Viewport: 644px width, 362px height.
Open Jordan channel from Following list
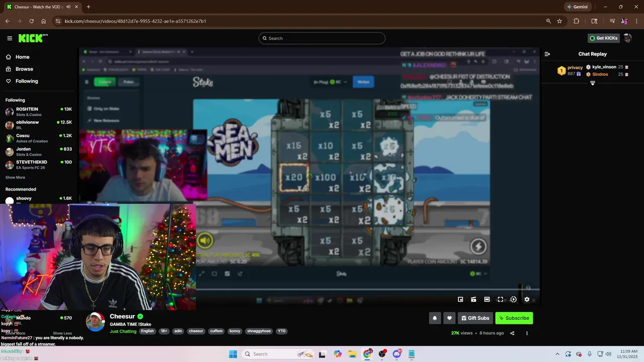tap(39, 151)
